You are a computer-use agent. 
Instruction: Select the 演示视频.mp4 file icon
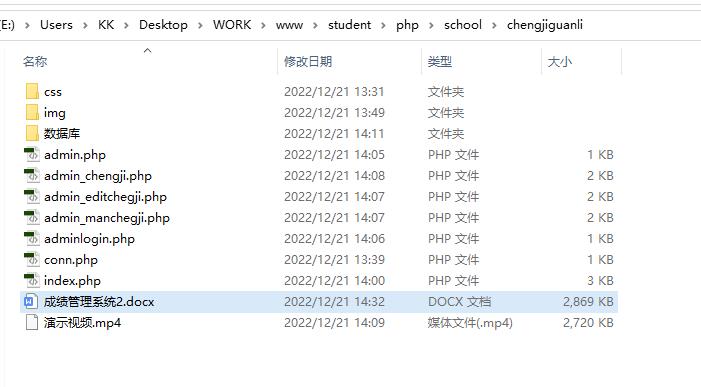(32, 323)
